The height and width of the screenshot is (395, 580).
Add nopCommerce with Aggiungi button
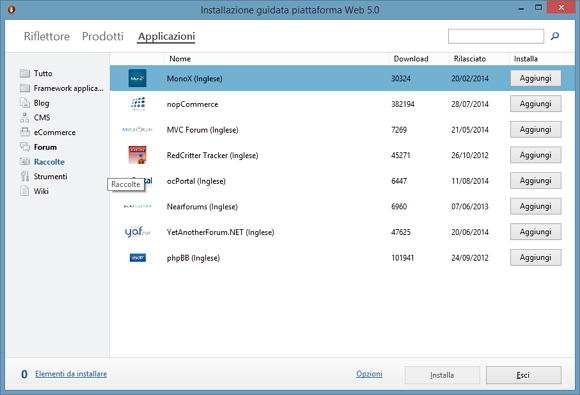[x=536, y=104]
